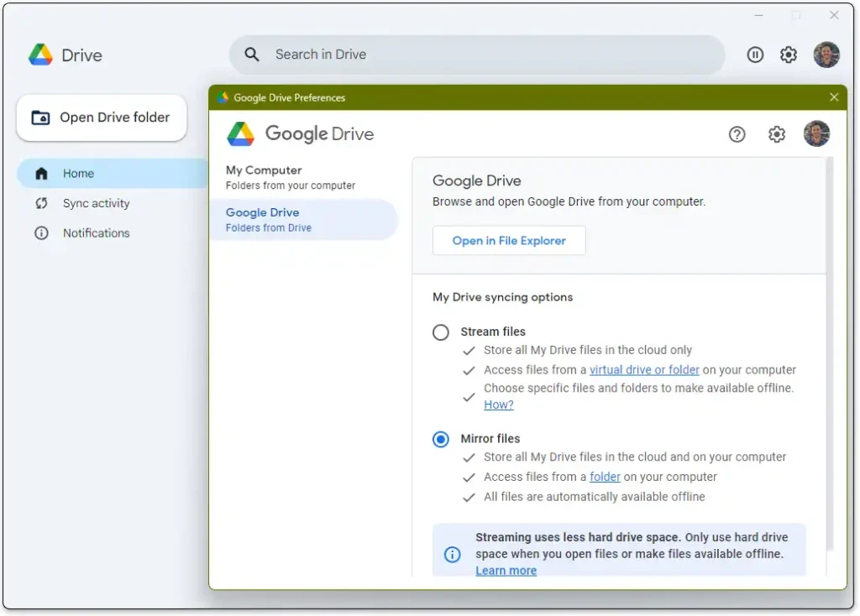Click the profile avatar in main Drive window
This screenshot has width=860, height=616.
coord(826,55)
